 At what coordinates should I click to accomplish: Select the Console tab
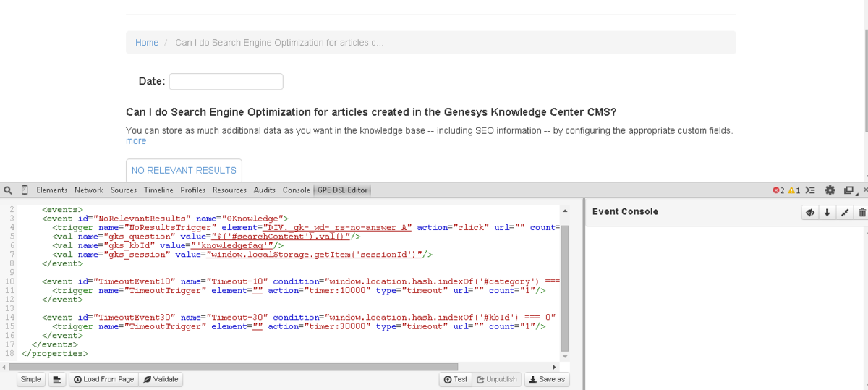tap(296, 190)
